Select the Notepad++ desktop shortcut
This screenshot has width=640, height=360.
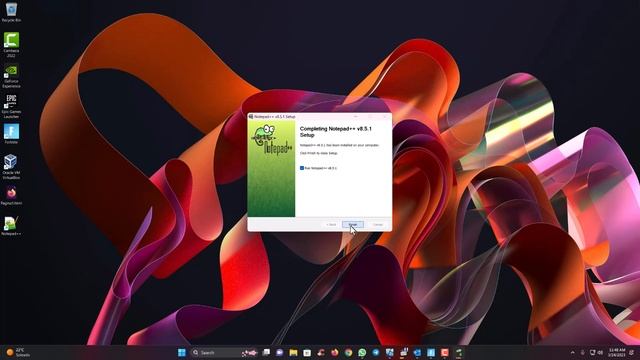click(x=11, y=226)
